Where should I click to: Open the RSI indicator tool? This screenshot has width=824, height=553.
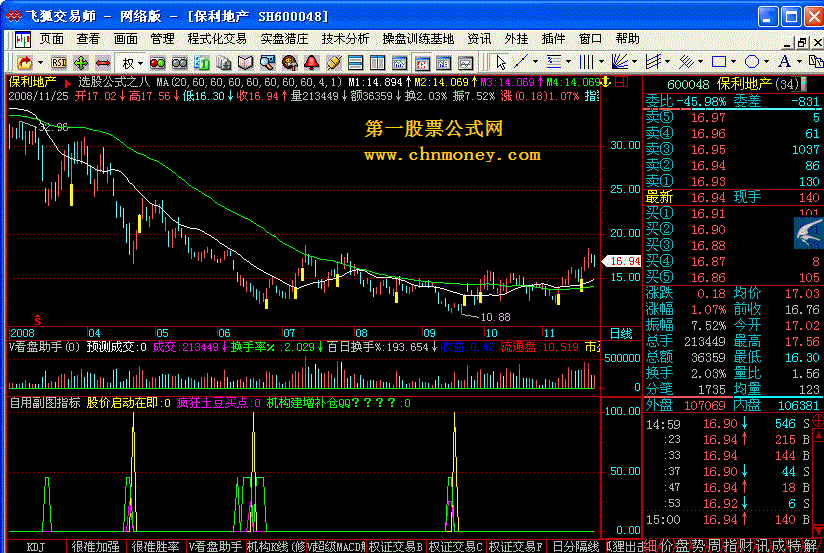pos(58,63)
